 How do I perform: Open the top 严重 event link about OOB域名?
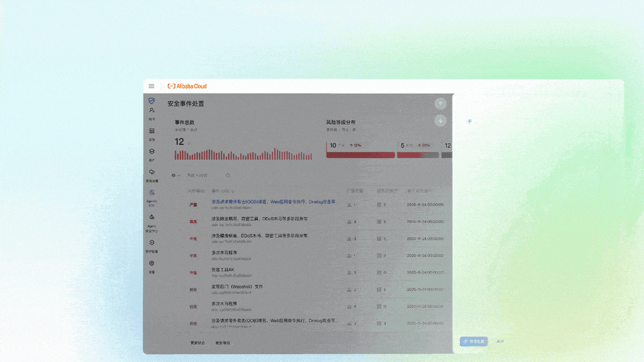[273, 202]
